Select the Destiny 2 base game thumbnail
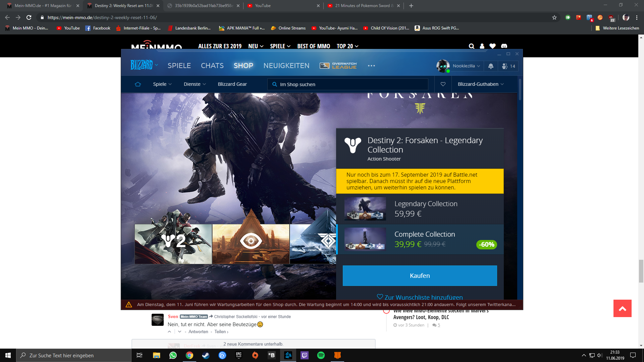Image resolution: width=644 pixels, height=362 pixels. click(x=173, y=244)
